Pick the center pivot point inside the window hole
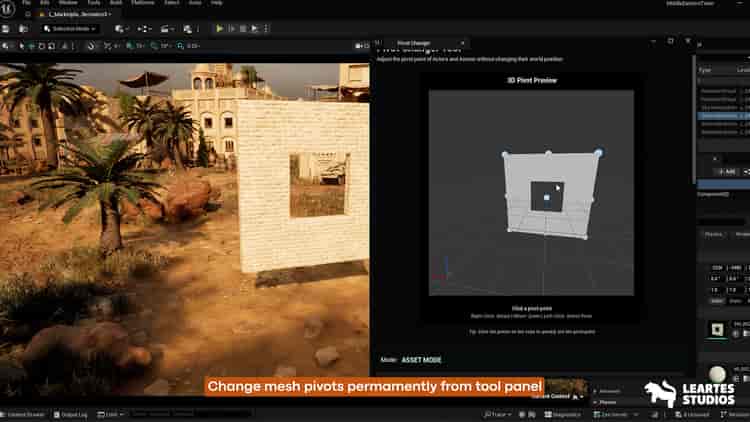Image resolution: width=750 pixels, height=422 pixels. [547, 197]
